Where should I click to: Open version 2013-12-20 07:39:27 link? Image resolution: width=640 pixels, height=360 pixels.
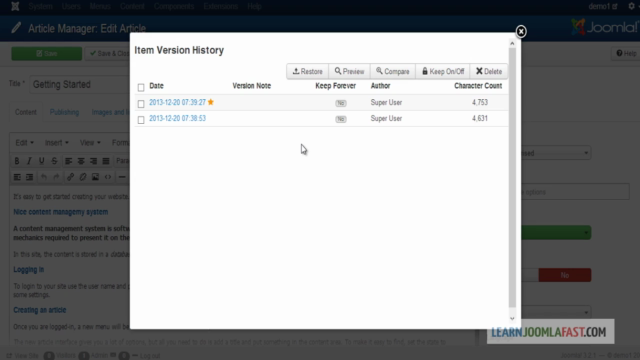177,102
